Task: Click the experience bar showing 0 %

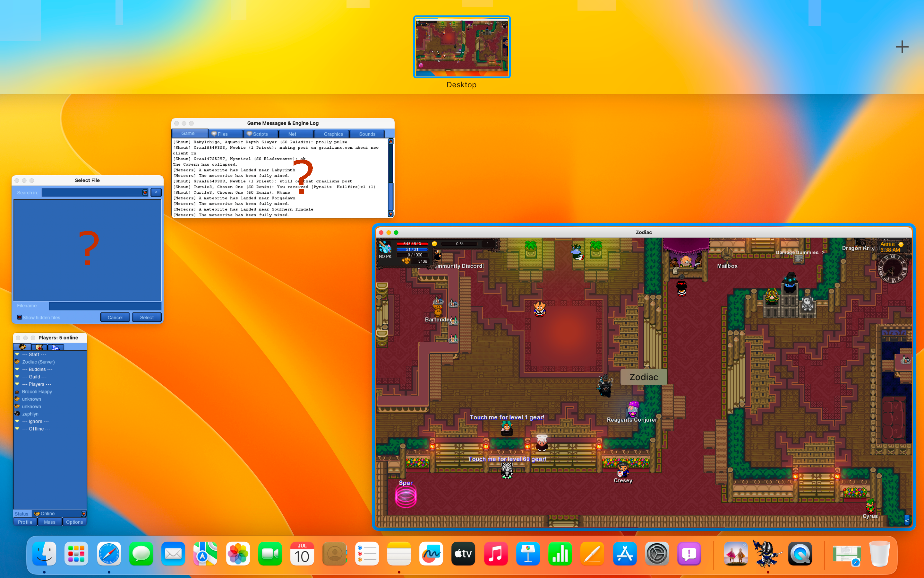Action: click(459, 243)
